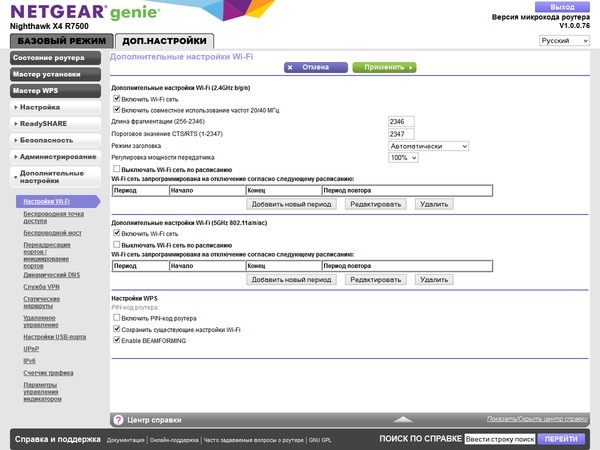Viewport: 600px width, 450px height.
Task: Click the help center question mark icon
Action: [118, 420]
